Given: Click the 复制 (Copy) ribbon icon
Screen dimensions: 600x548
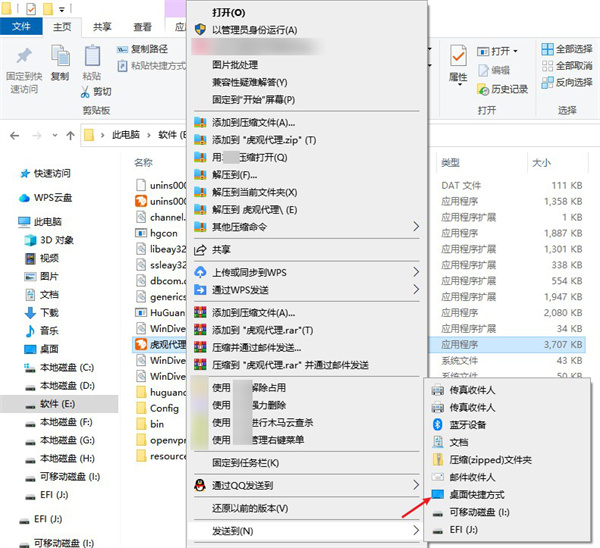Looking at the screenshot, I should pos(59,58).
